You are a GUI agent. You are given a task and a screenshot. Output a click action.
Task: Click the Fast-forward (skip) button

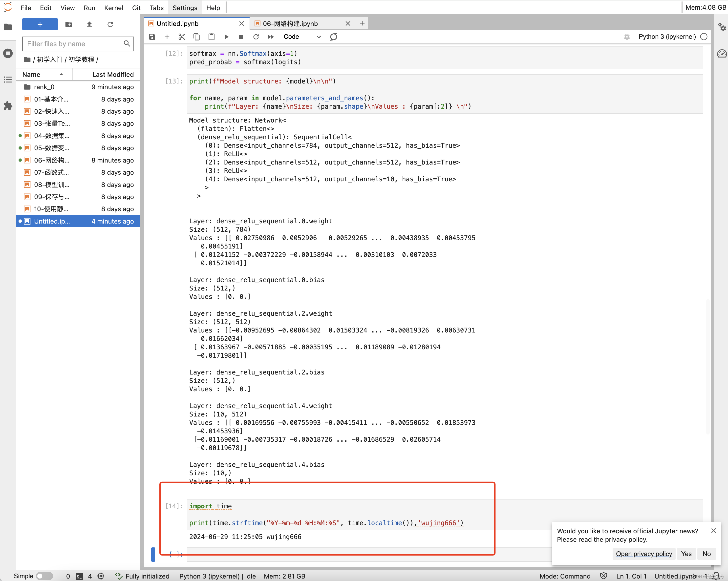click(271, 37)
